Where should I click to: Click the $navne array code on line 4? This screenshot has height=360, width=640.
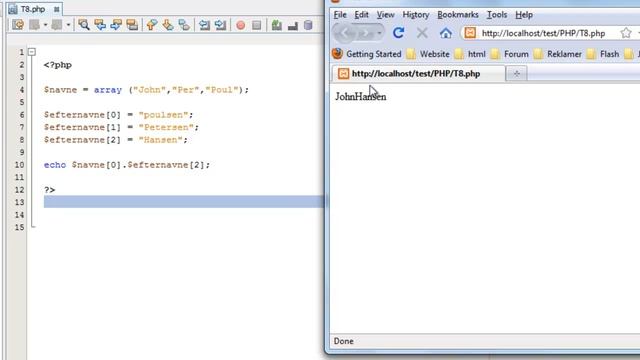[x=146, y=90]
